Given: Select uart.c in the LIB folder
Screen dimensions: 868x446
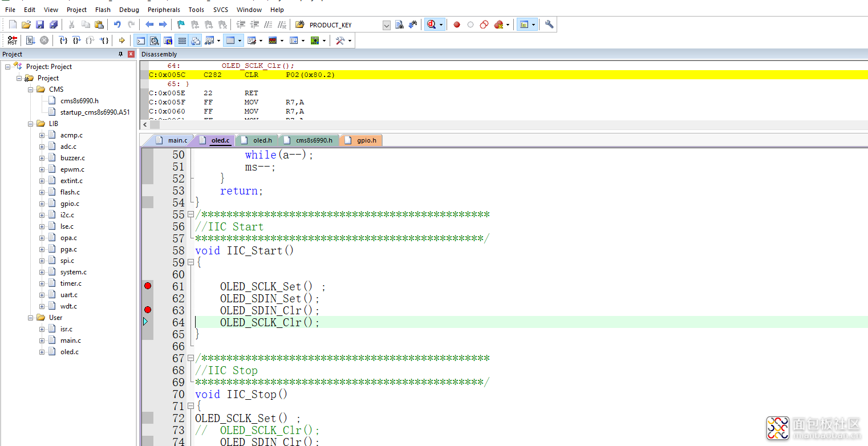Looking at the screenshot, I should [x=69, y=295].
